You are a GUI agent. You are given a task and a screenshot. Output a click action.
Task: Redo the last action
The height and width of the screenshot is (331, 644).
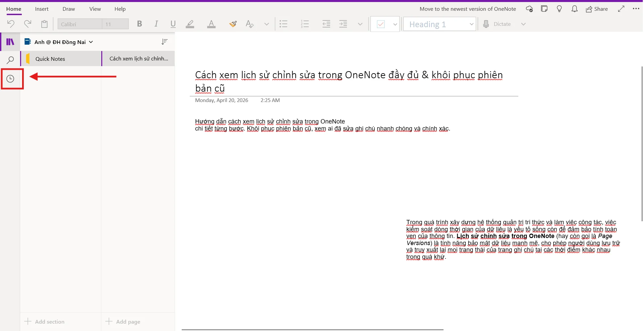coord(27,24)
